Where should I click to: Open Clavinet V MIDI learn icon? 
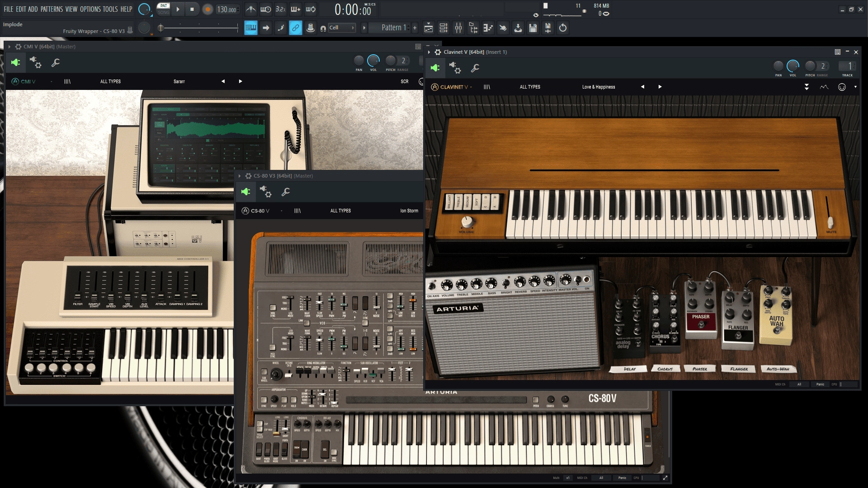(x=842, y=87)
